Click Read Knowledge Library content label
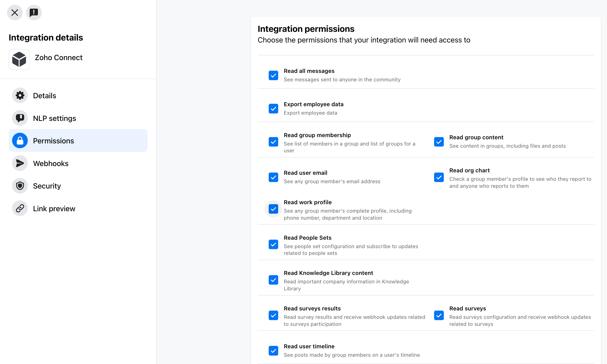Viewport: 607px width, 364px height. coord(328,273)
